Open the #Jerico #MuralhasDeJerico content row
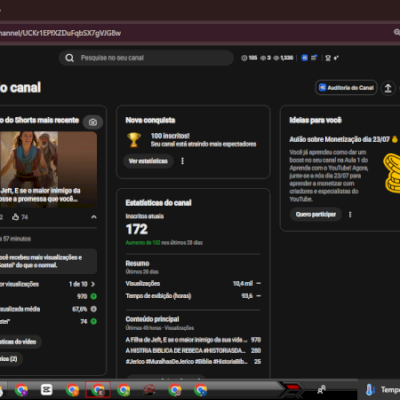This screenshot has height=400, width=400. [193, 361]
